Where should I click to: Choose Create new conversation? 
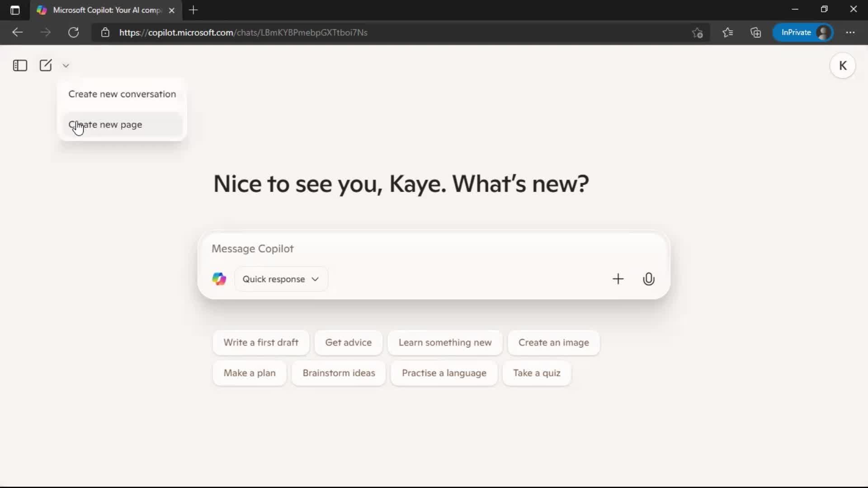point(122,94)
